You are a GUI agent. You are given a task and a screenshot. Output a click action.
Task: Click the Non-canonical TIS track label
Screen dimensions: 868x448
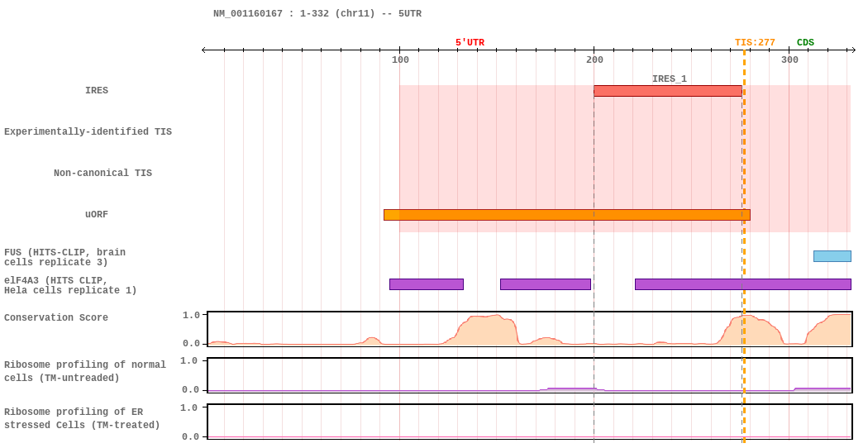click(x=103, y=173)
